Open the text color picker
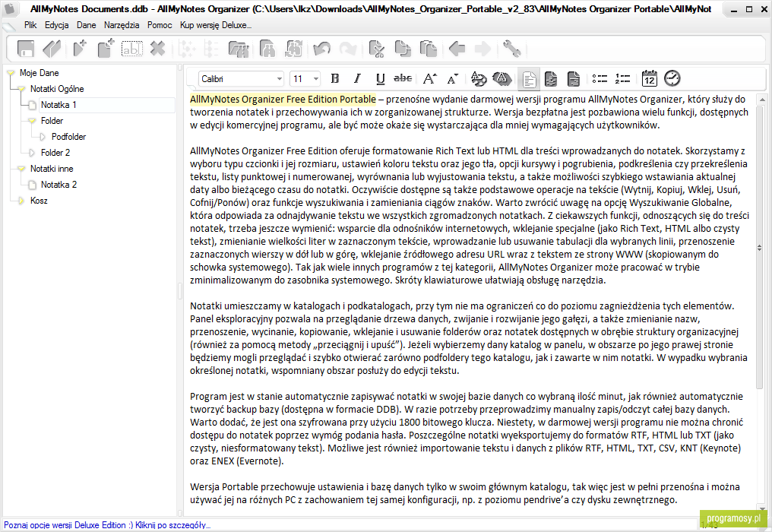 479,78
